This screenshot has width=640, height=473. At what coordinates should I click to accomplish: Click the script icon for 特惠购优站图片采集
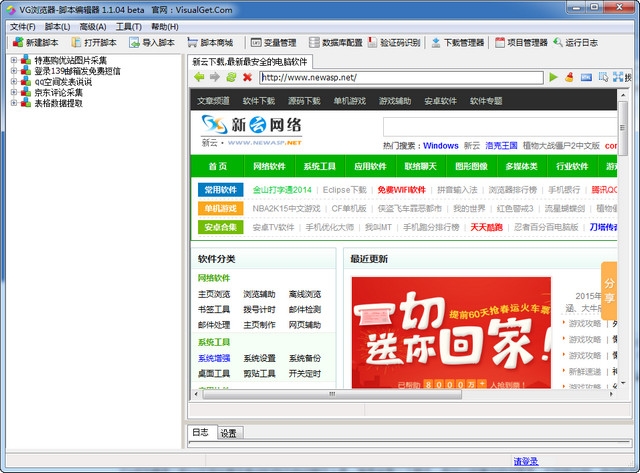tap(26, 60)
